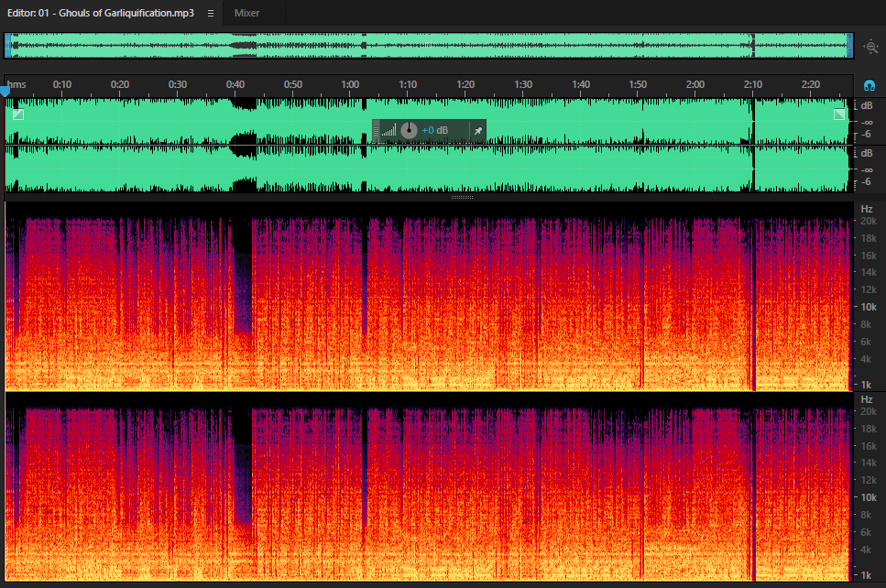Click the HUD grip handle on its left edge
The image size is (886, 588).
[376, 131]
